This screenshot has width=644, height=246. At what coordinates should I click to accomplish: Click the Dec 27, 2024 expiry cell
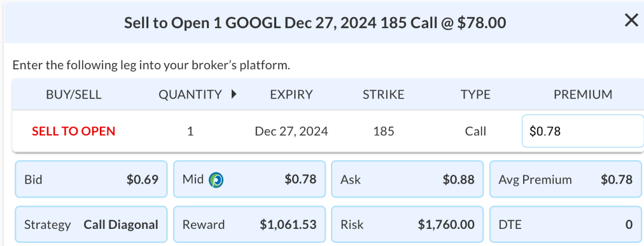(x=291, y=131)
